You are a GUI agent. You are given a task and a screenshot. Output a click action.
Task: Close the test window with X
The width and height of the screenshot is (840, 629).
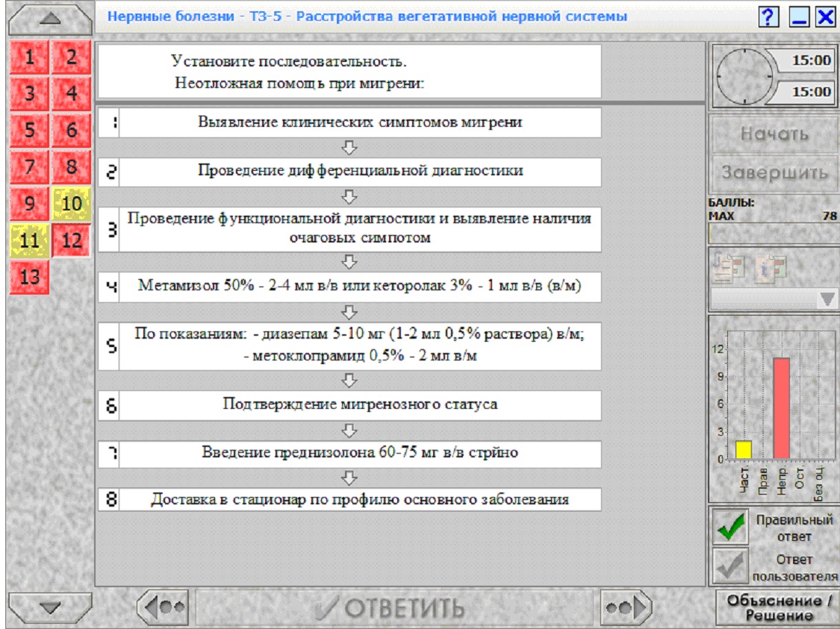click(x=826, y=16)
